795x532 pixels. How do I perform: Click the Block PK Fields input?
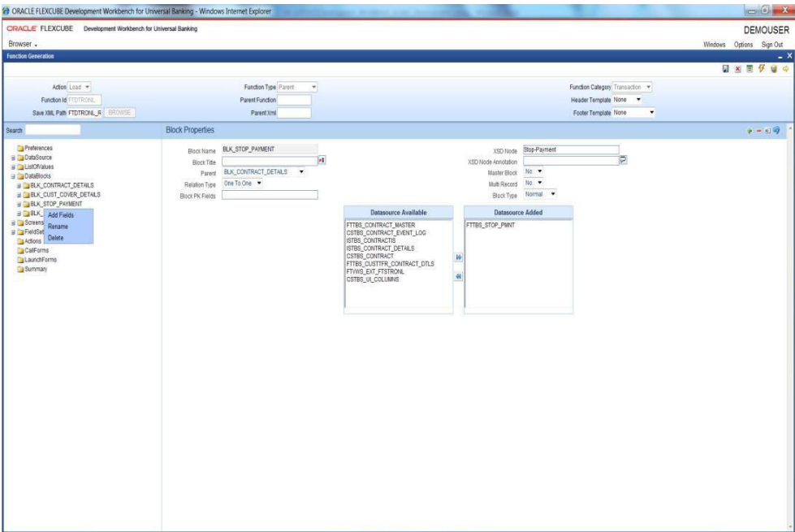tap(270, 195)
